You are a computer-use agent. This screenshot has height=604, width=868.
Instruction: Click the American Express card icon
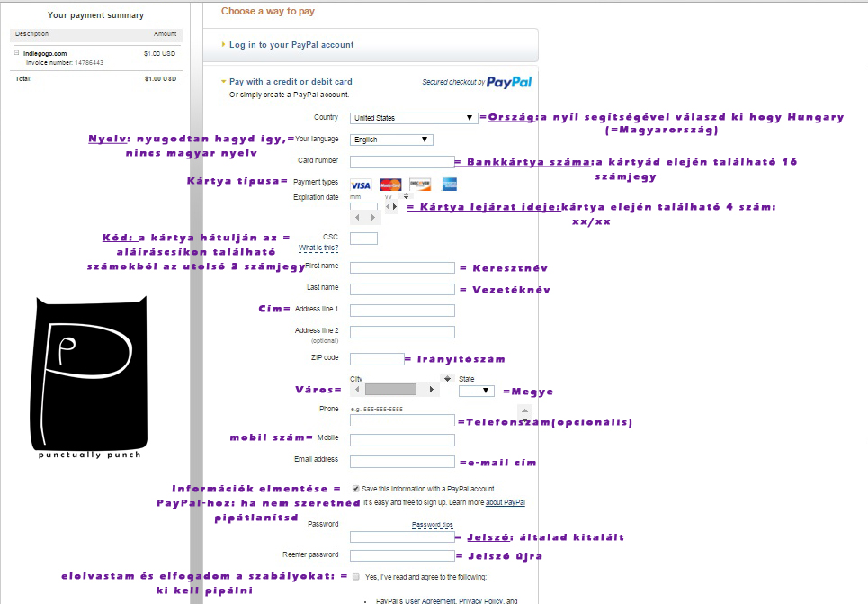[x=449, y=185]
